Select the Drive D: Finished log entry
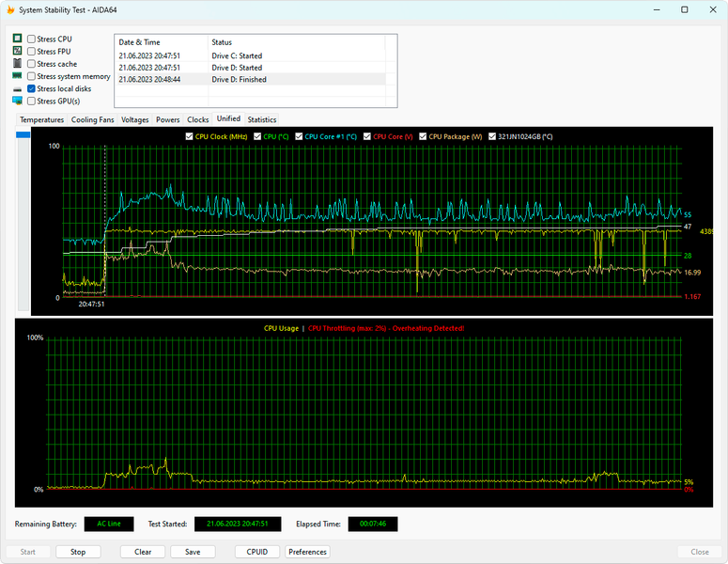The image size is (728, 564). coord(239,80)
